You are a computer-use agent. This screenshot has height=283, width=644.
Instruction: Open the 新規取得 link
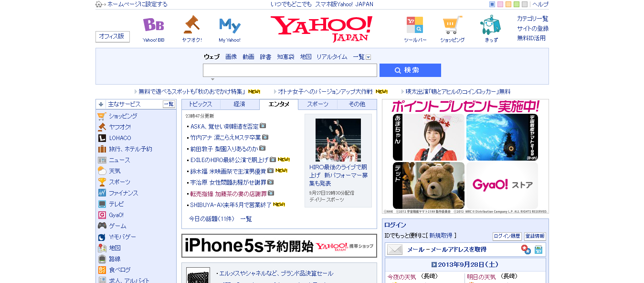tap(441, 236)
